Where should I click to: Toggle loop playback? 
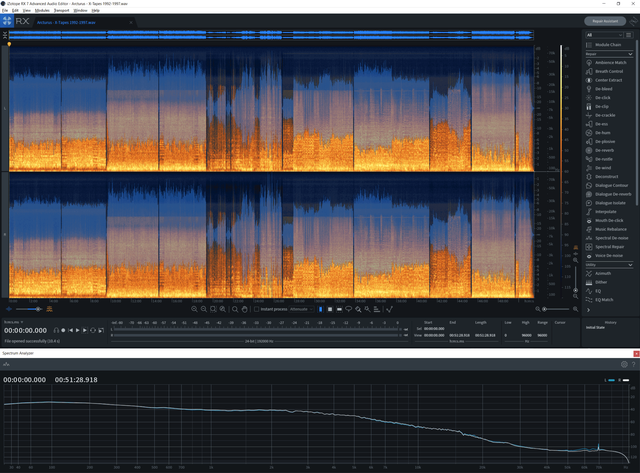point(93,330)
